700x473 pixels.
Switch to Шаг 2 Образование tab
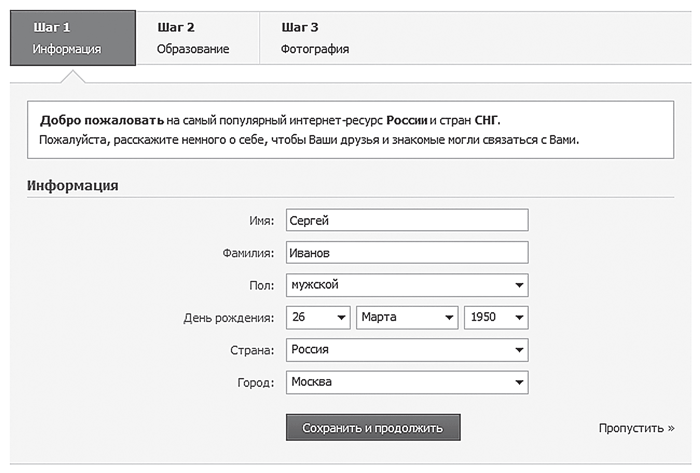(198, 38)
